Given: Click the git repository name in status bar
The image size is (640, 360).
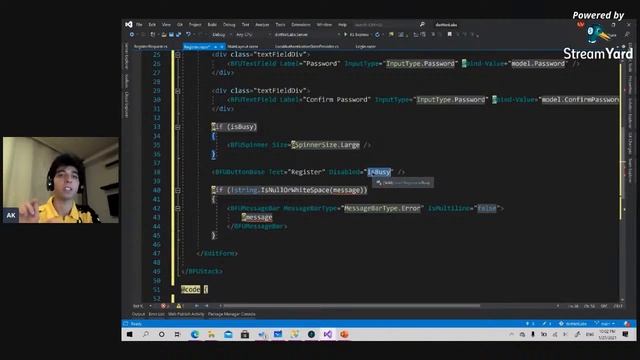Looking at the screenshot, I should [x=573, y=324].
